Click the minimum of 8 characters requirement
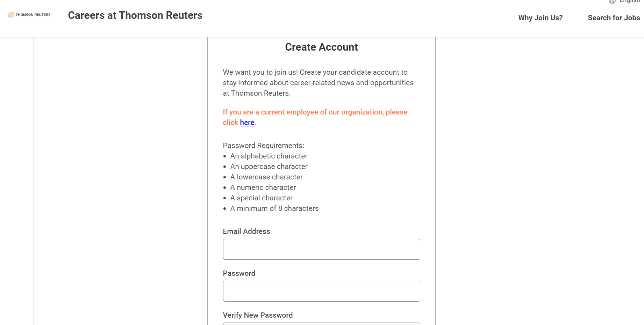Screen dimensions: 644x325 click(274, 208)
